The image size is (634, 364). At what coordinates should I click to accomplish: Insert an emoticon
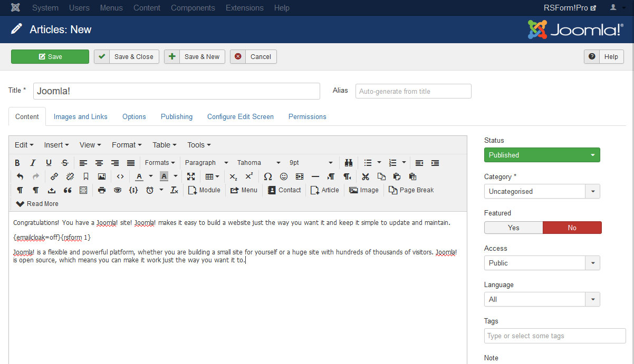284,176
